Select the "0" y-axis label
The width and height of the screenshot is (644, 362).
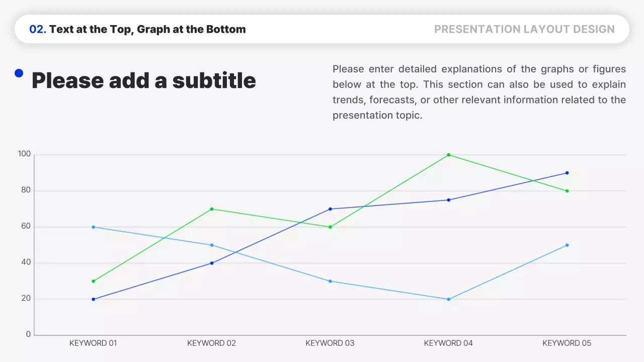(28, 334)
